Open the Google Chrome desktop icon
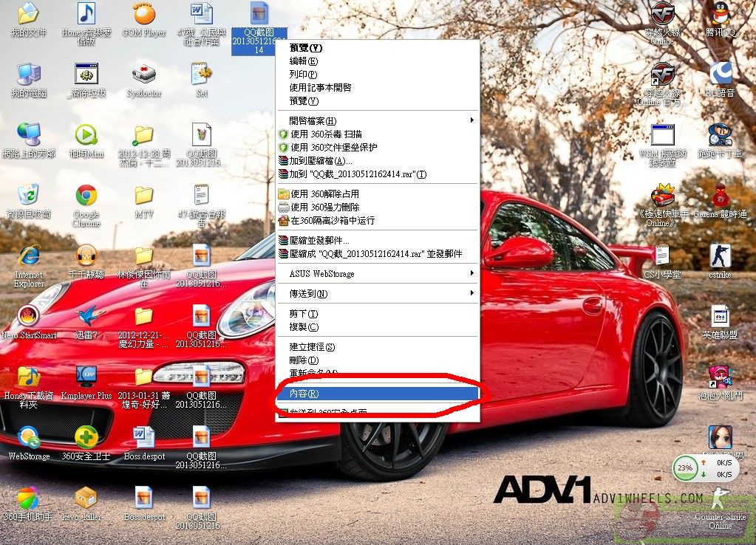Screen dimensions: 756x545 tap(86, 196)
